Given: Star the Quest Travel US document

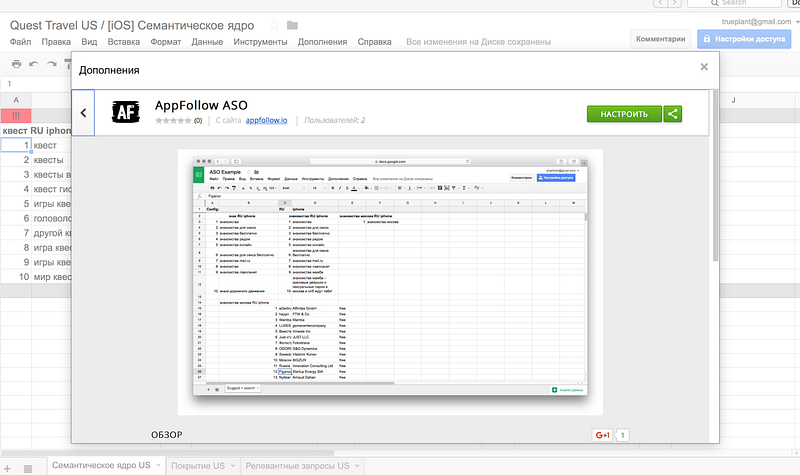Looking at the screenshot, I should (x=274, y=25).
